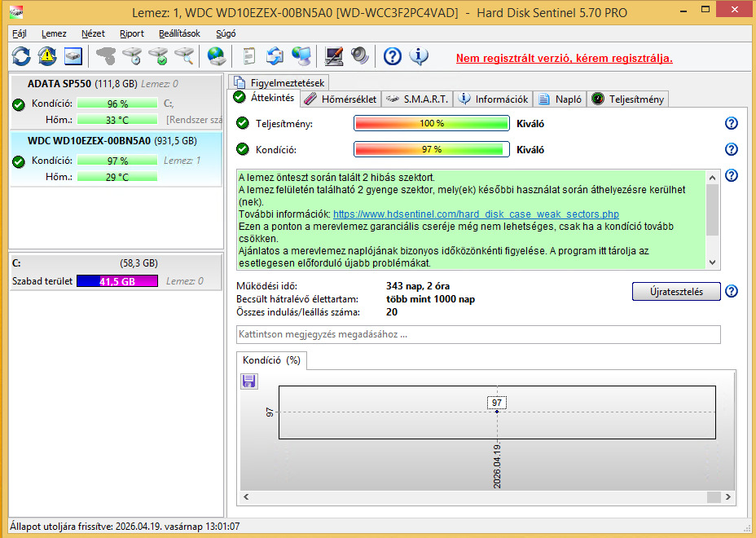Screen dimensions: 756x538
Task: Open the report notepad toolbar icon
Action: click(248, 56)
